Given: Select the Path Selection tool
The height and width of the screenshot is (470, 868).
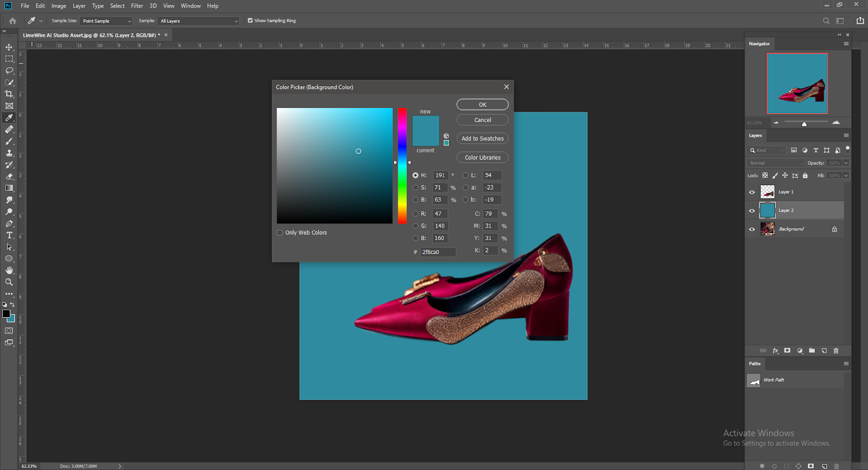Looking at the screenshot, I should click(9, 247).
